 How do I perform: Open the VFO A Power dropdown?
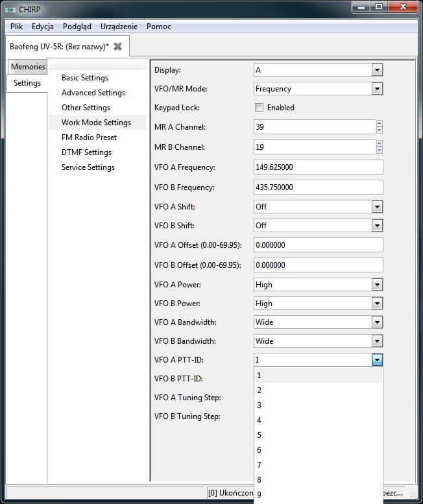pos(377,285)
